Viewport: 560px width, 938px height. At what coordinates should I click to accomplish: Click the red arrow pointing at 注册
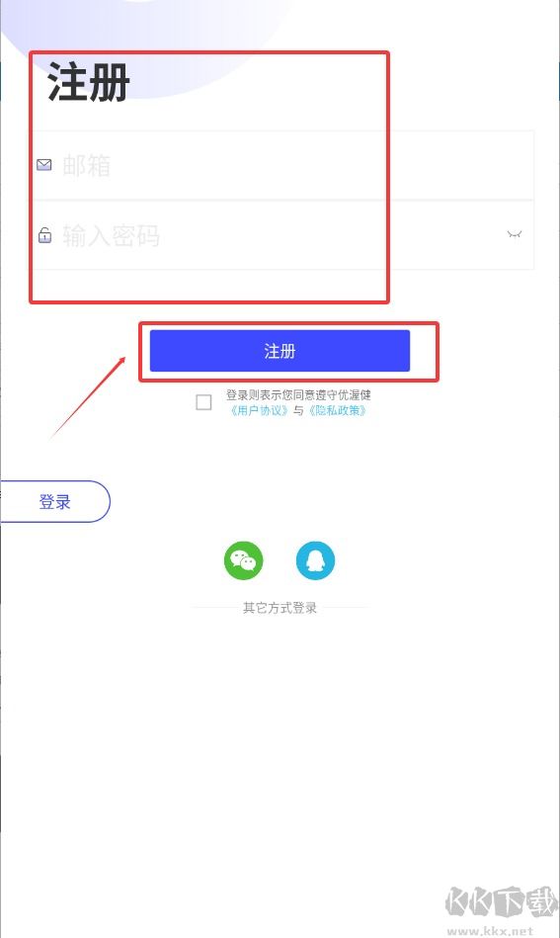[88, 397]
